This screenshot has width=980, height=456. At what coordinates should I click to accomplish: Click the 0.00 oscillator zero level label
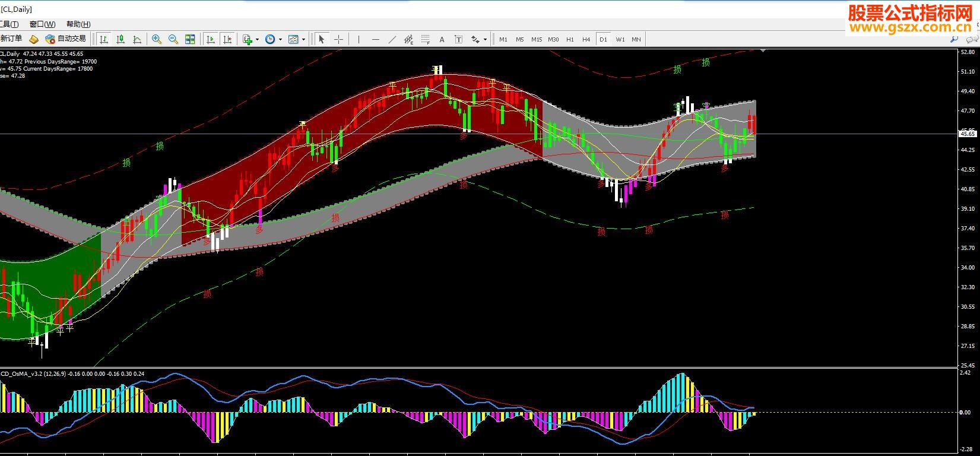tap(965, 412)
